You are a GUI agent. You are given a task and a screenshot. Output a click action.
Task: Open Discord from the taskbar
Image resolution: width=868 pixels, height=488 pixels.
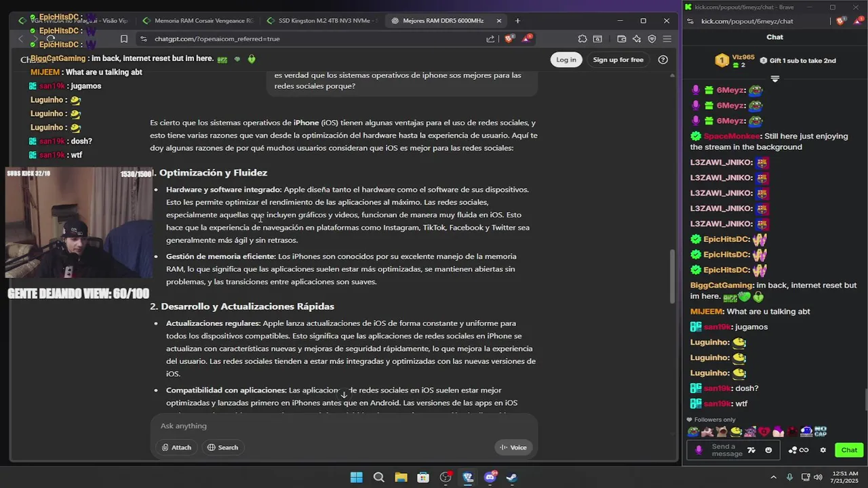pyautogui.click(x=490, y=477)
